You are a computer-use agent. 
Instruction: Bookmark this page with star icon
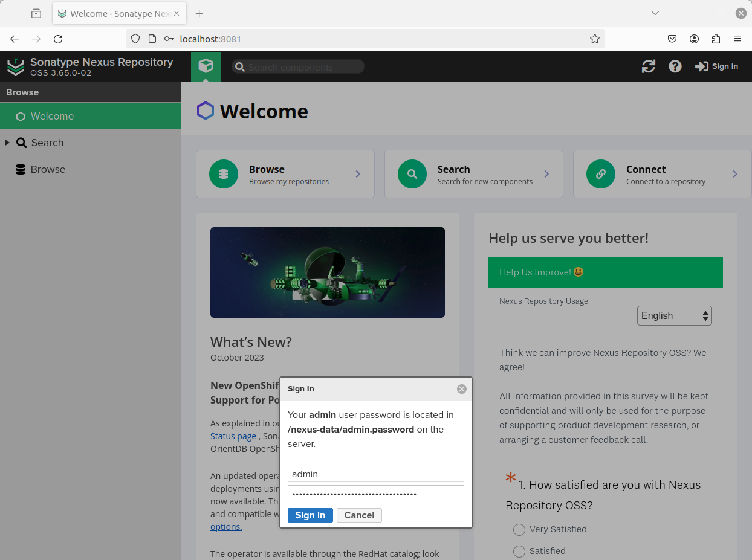[595, 39]
